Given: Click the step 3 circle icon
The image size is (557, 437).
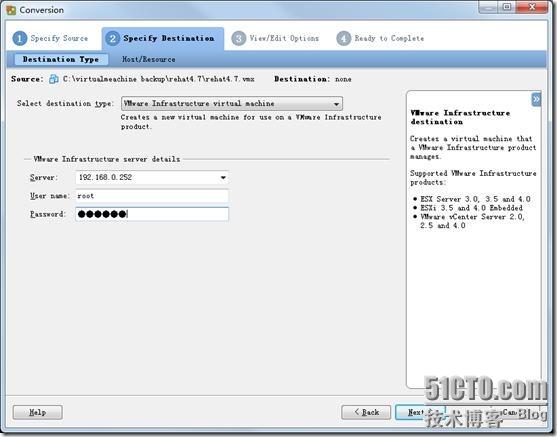Looking at the screenshot, I should tap(239, 38).
